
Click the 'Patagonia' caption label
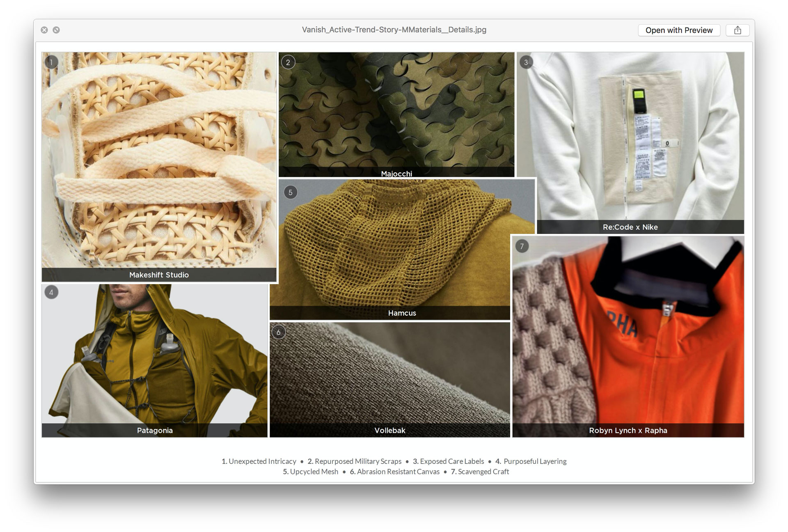(155, 430)
